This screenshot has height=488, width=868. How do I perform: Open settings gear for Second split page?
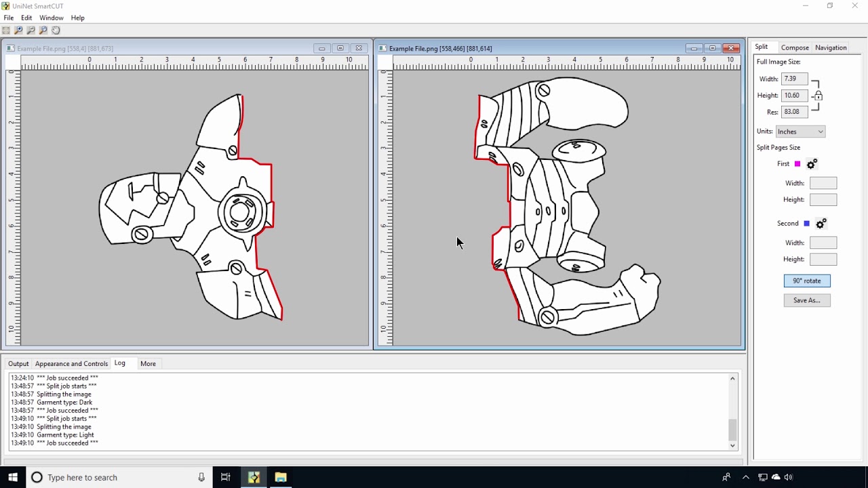[x=821, y=224]
